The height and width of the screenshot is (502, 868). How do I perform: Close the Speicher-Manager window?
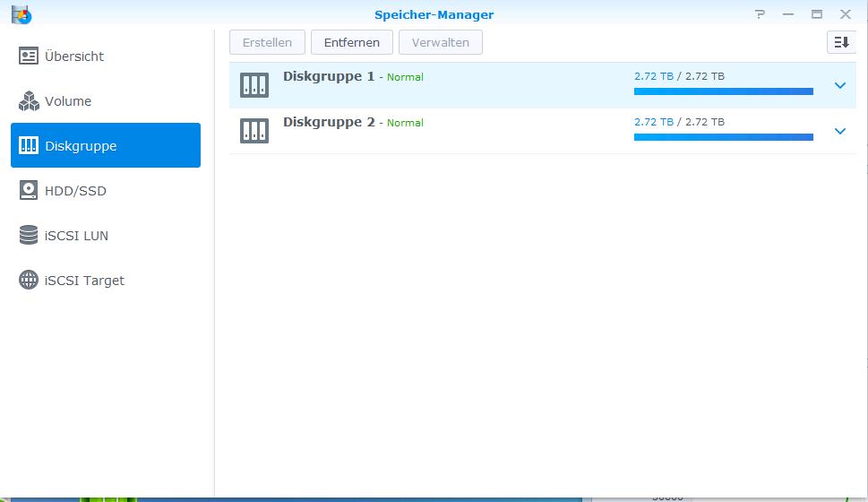point(846,13)
